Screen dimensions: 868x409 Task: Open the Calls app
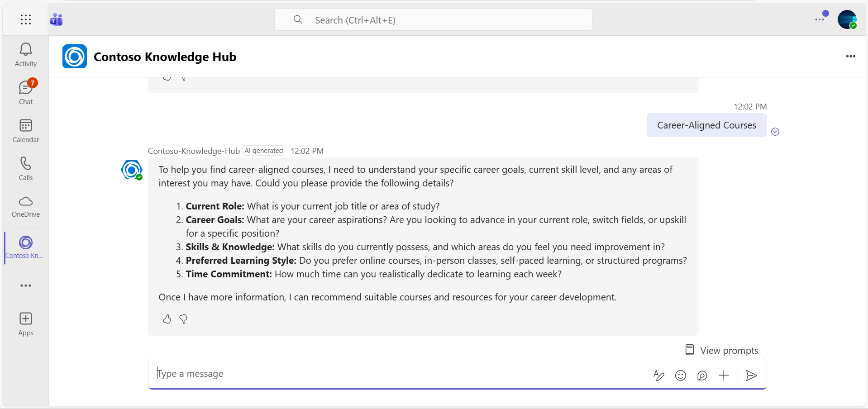click(x=26, y=169)
